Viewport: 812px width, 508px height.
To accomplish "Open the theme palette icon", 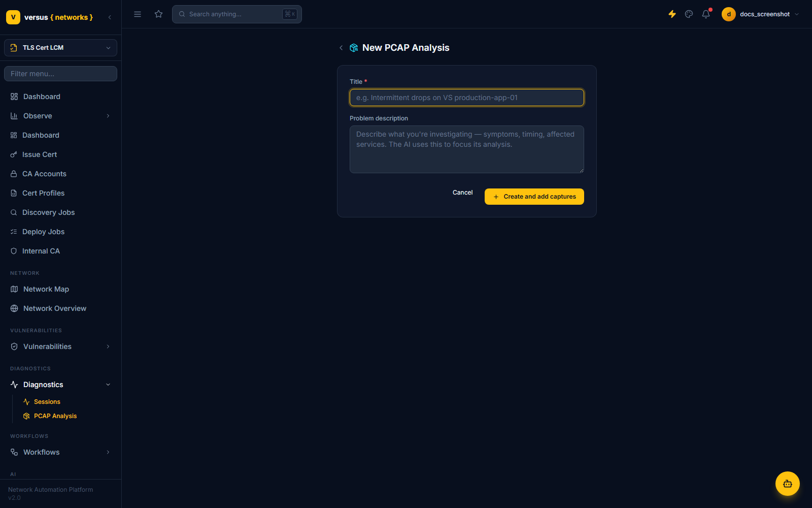I will click(689, 14).
